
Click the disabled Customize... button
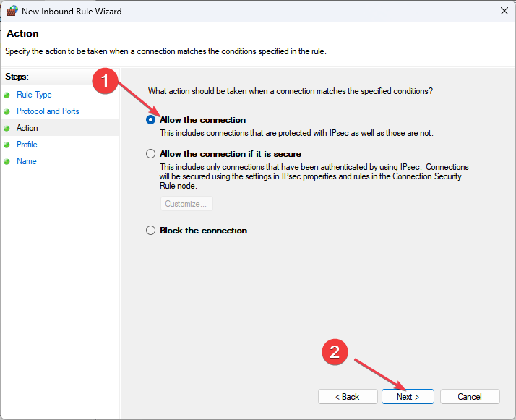(x=186, y=204)
